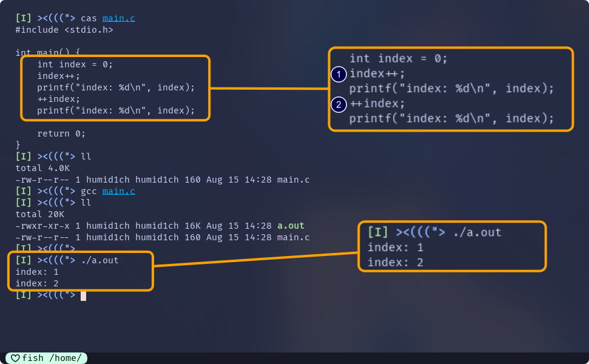Click "index: 2" in the enlarged output callout
The width and height of the screenshot is (589, 364).
point(395,262)
